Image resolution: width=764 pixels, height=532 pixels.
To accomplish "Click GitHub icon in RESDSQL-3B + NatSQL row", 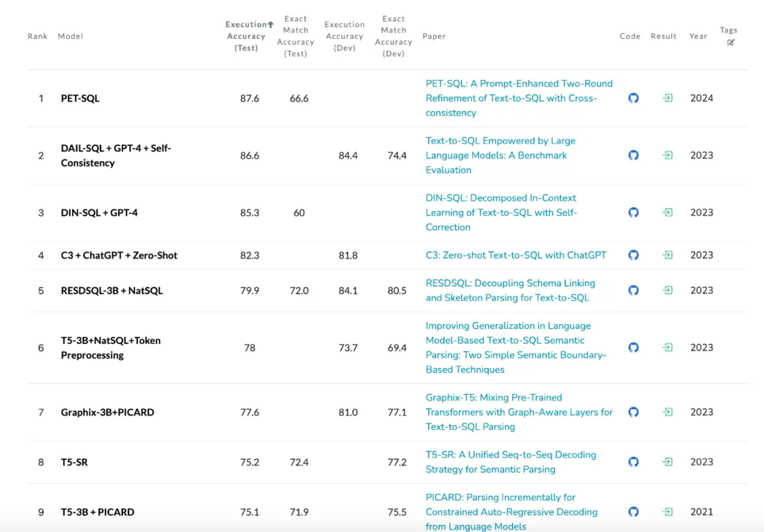I will (x=633, y=290).
